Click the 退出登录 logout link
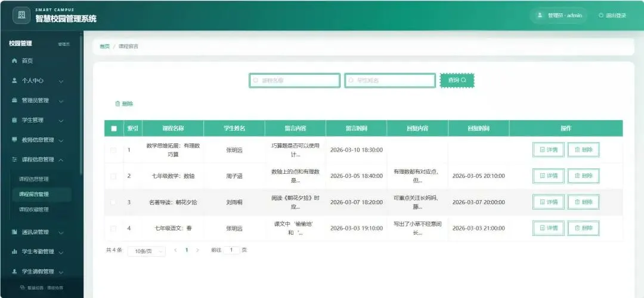644x298 pixels. (612, 16)
